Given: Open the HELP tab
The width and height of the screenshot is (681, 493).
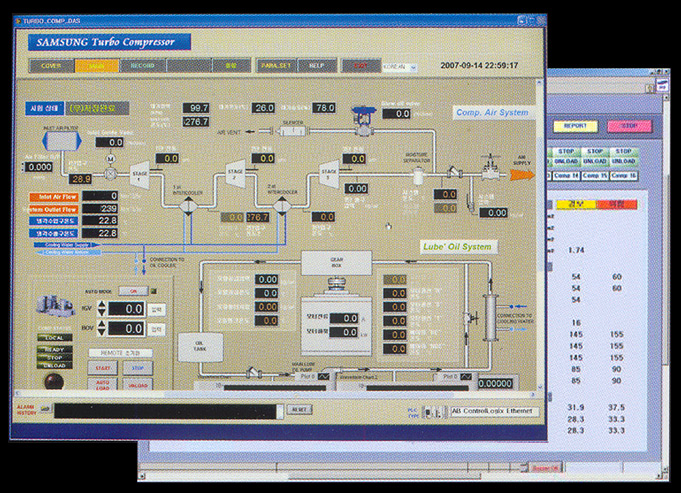Looking at the screenshot, I should [317, 66].
